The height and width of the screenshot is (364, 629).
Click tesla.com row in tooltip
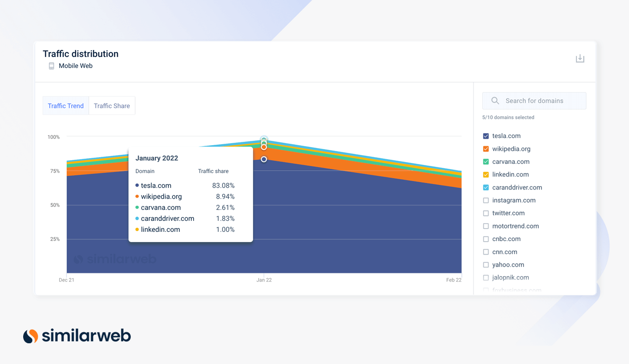[x=185, y=186]
